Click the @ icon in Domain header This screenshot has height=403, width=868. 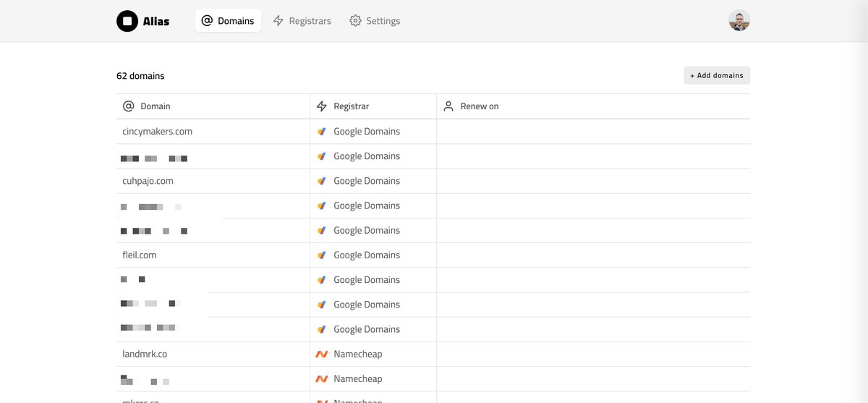point(129,106)
